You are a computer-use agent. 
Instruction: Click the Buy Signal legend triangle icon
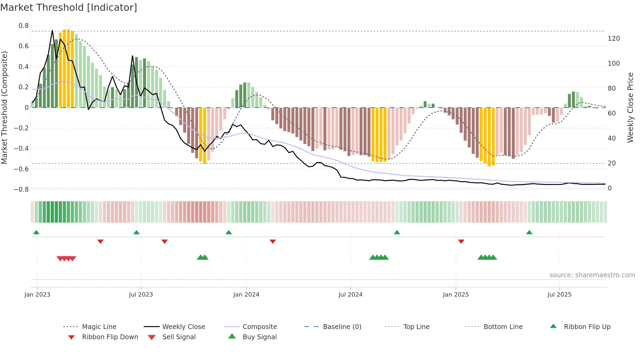click(x=232, y=336)
